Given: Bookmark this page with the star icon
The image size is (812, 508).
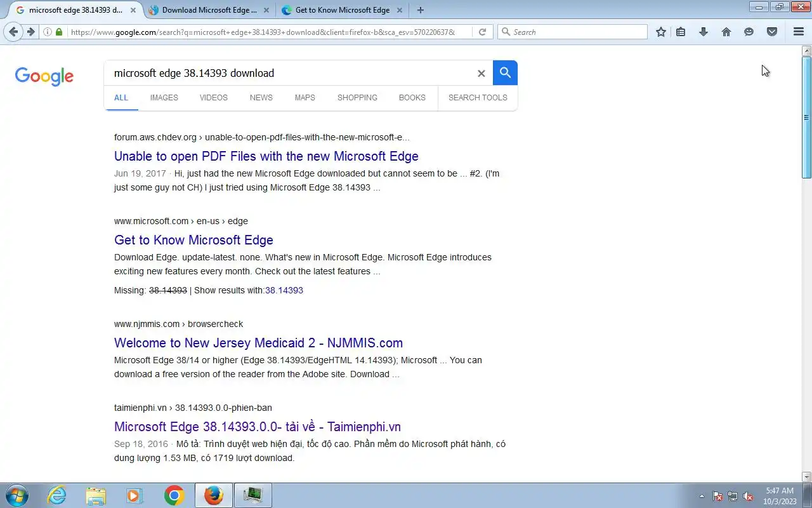Looking at the screenshot, I should click(661, 32).
